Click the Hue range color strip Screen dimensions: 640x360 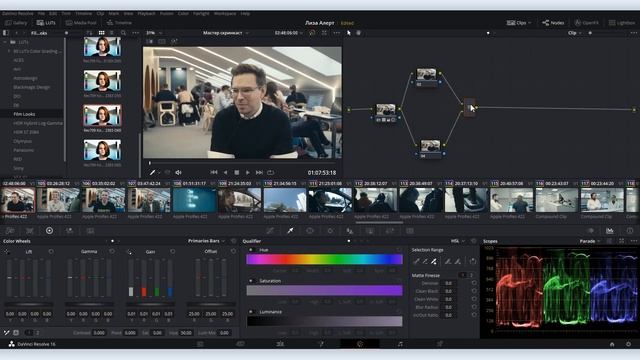(324, 259)
